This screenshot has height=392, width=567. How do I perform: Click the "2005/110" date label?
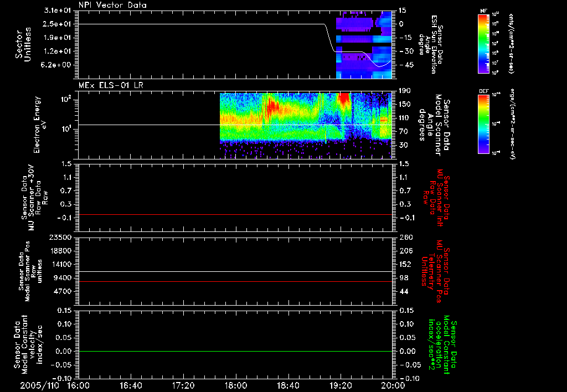click(39, 385)
